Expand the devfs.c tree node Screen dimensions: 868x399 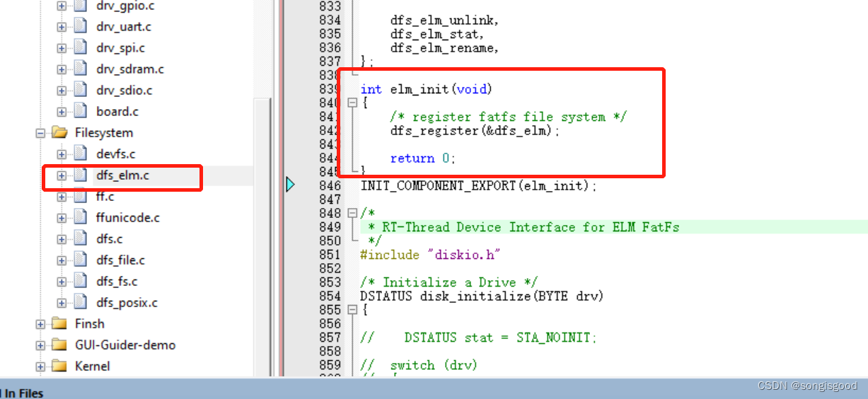click(62, 154)
